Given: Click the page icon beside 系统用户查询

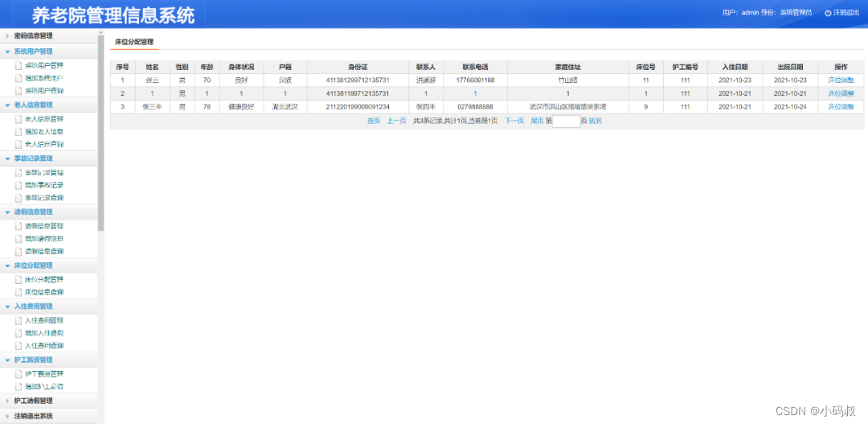Looking at the screenshot, I should tap(18, 91).
